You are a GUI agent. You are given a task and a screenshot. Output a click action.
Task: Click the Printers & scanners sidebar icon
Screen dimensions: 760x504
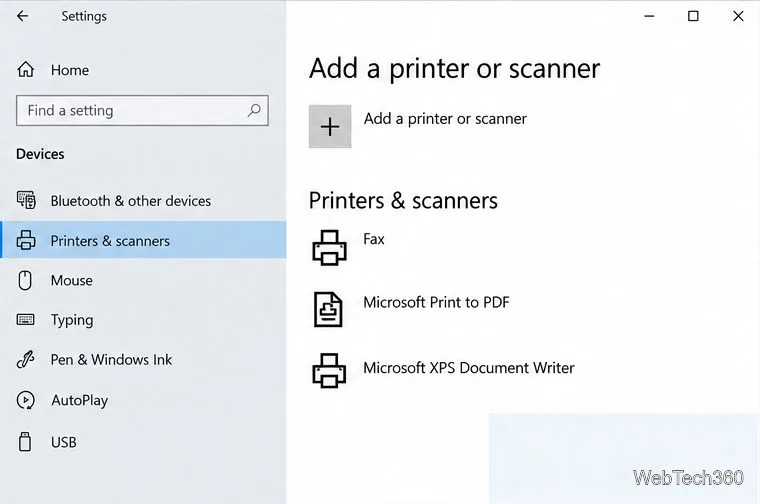pyautogui.click(x=26, y=240)
